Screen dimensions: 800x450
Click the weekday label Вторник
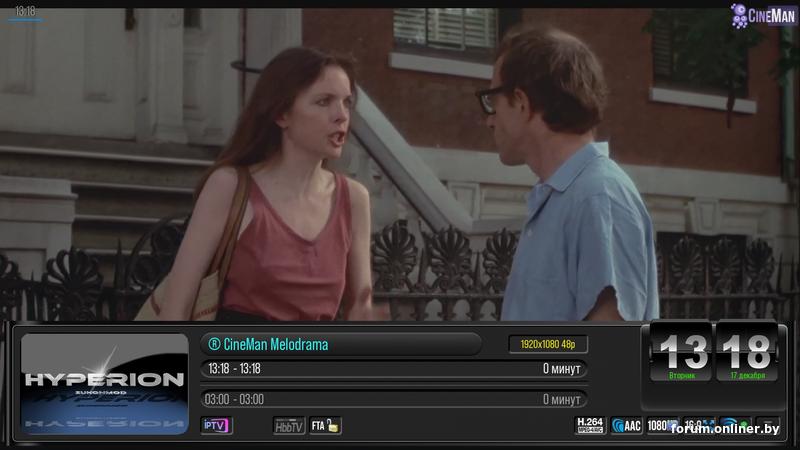(682, 376)
